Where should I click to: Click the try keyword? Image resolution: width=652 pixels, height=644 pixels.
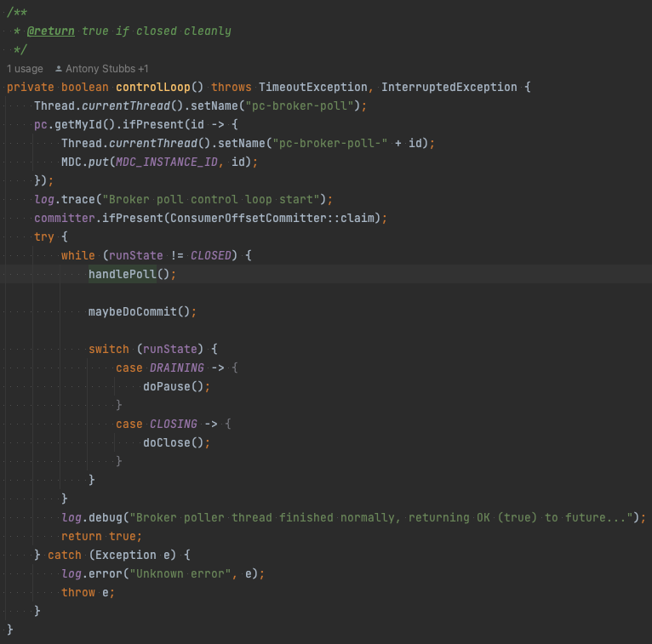[44, 237]
